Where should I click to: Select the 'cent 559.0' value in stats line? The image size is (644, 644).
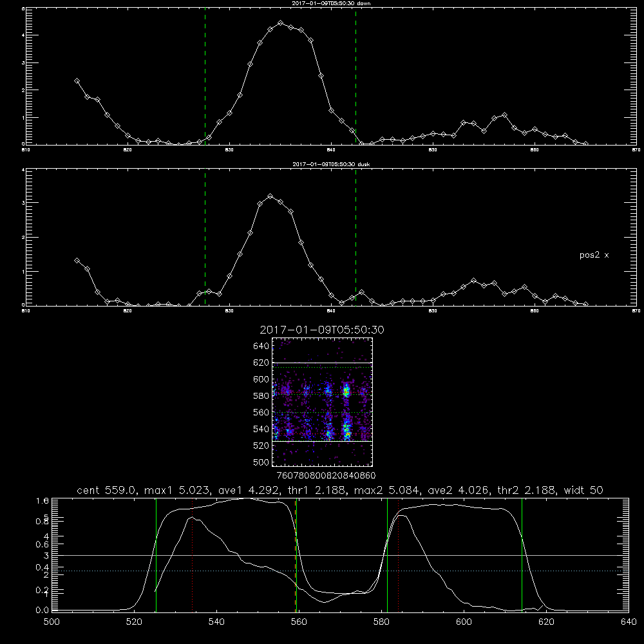click(108, 490)
